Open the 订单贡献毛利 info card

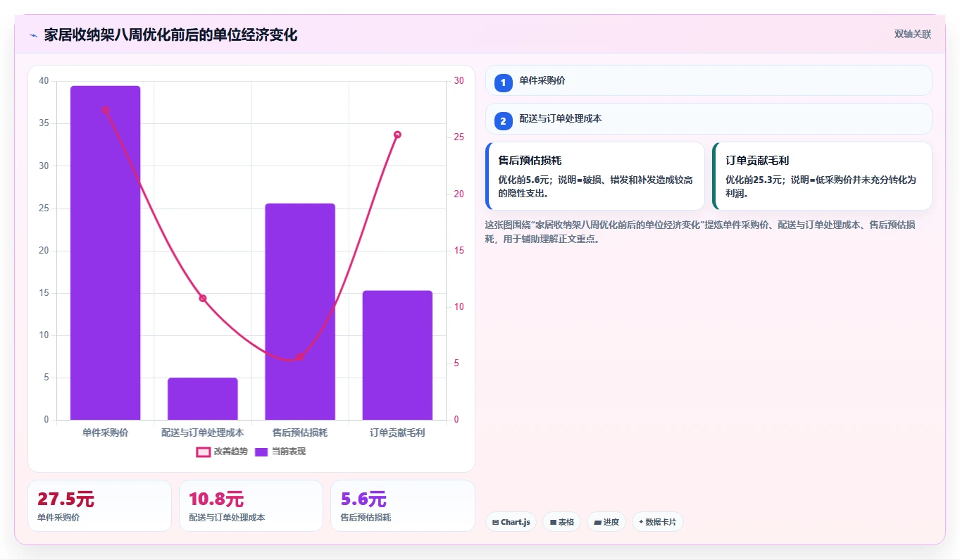(x=822, y=176)
